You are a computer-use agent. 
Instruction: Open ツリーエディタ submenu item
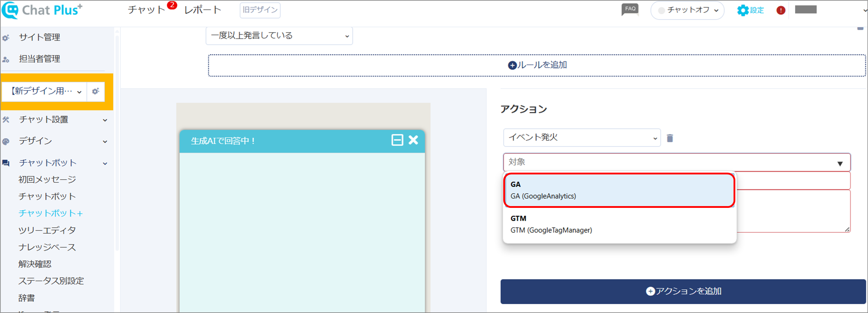[47, 230]
